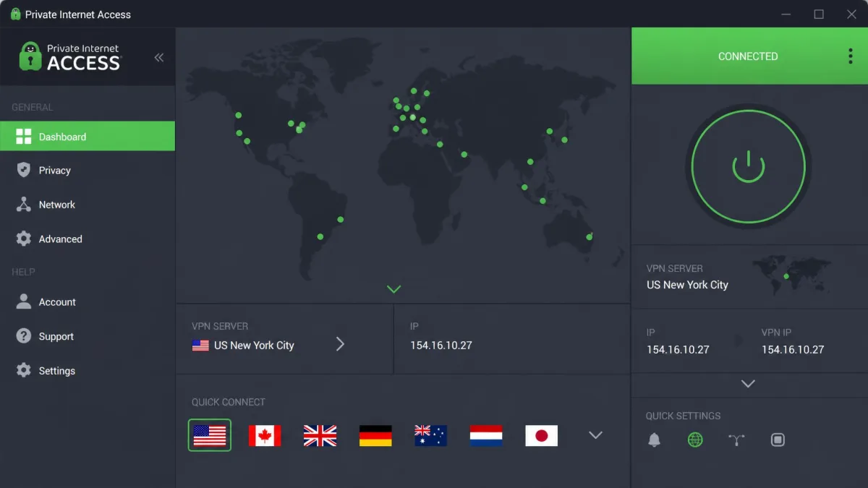Quick connect to the Japan flag
Image resolution: width=868 pixels, height=488 pixels.
pos(541,435)
